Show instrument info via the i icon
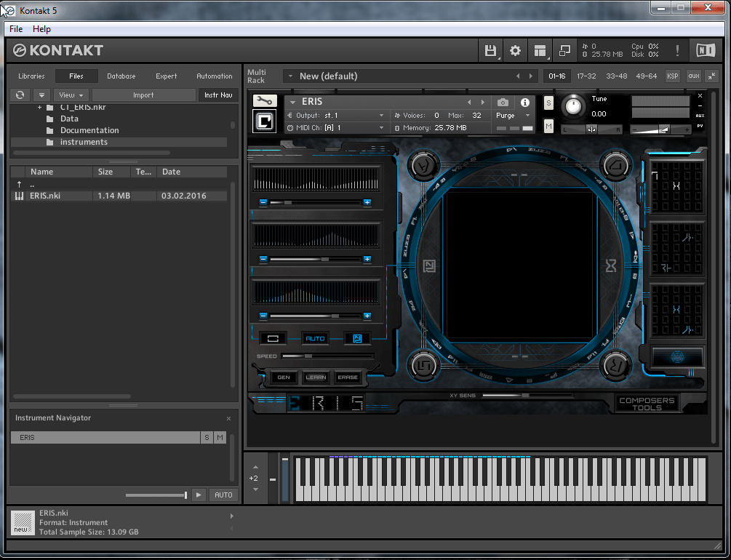The height and width of the screenshot is (560, 731). (525, 102)
